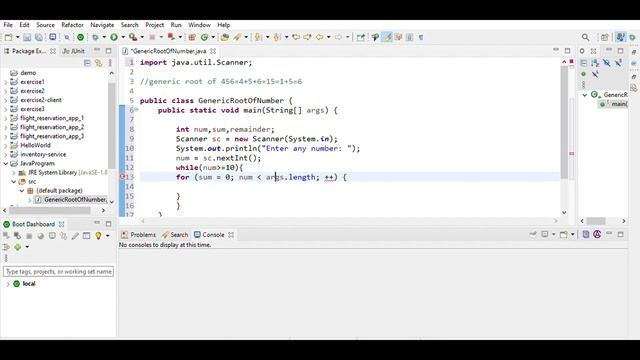
Task: Click the Show Whitespace Characters pilcrow icon
Action: [421, 37]
